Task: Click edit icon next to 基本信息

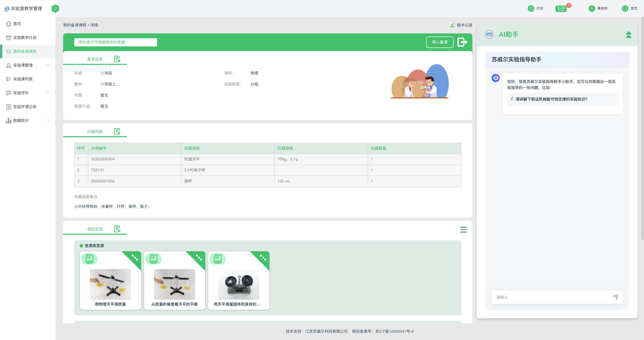Action: [117, 59]
